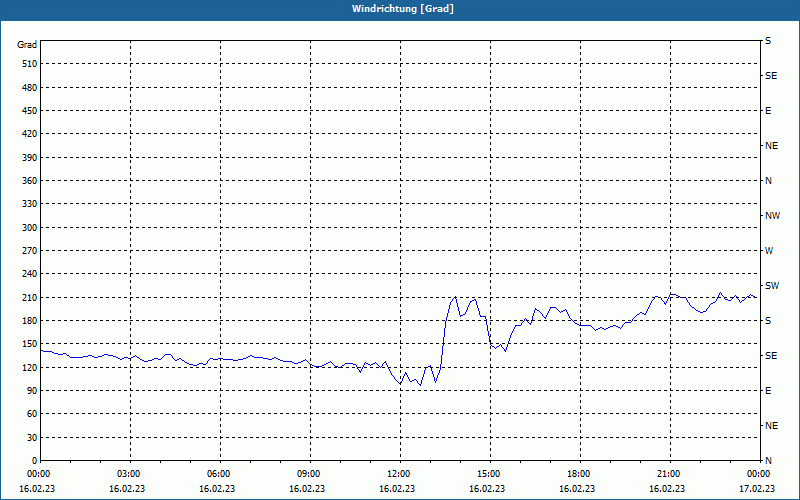Select the N compass label on 0 baseline
The height and width of the screenshot is (500, 800).
tap(768, 460)
